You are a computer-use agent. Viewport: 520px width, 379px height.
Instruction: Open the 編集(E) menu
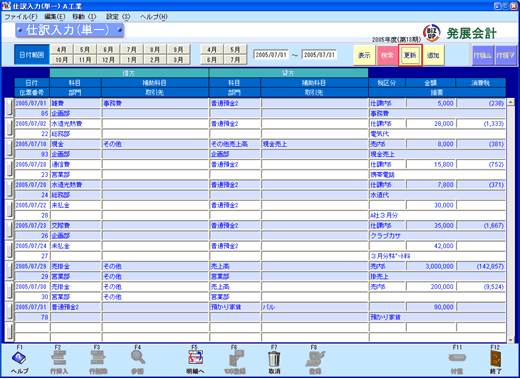55,17
